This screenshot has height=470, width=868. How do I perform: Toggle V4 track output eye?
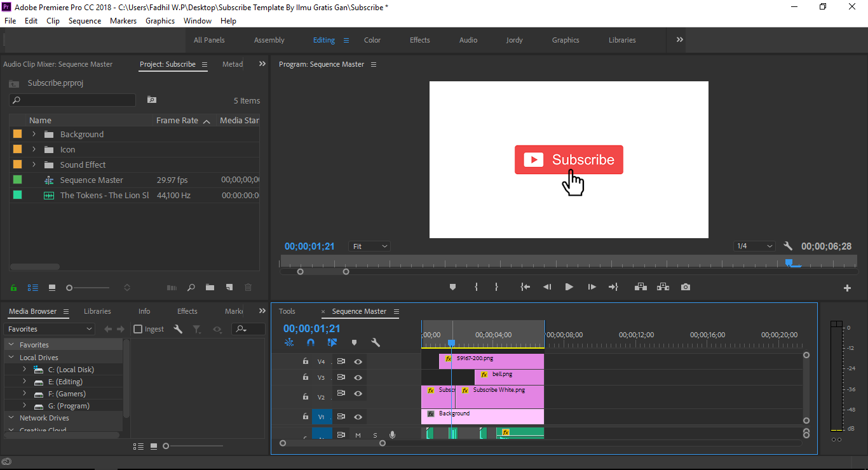[358, 361]
